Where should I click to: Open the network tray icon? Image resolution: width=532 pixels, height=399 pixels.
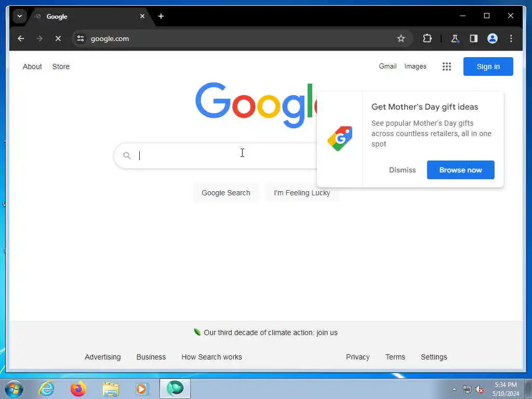coord(467,390)
